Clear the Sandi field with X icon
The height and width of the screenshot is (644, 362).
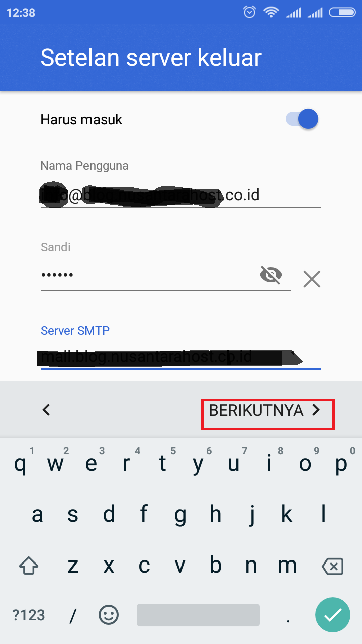tap(312, 278)
